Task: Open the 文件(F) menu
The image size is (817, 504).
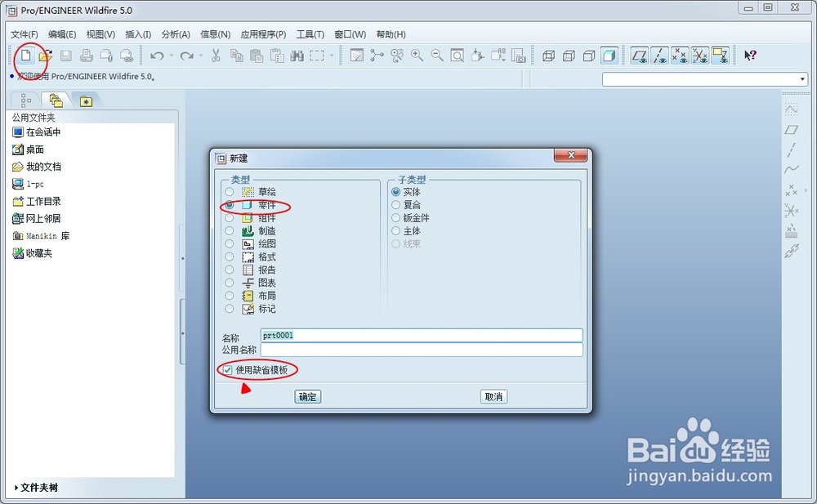Action: [24, 34]
